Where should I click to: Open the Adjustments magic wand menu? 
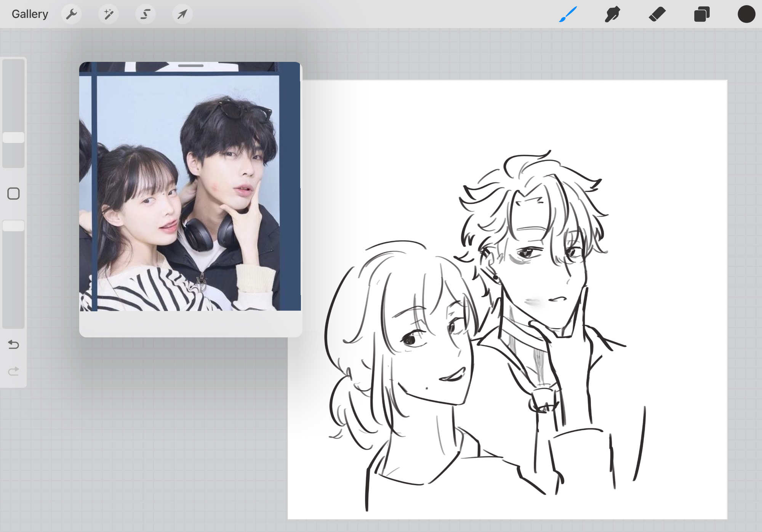point(108,14)
